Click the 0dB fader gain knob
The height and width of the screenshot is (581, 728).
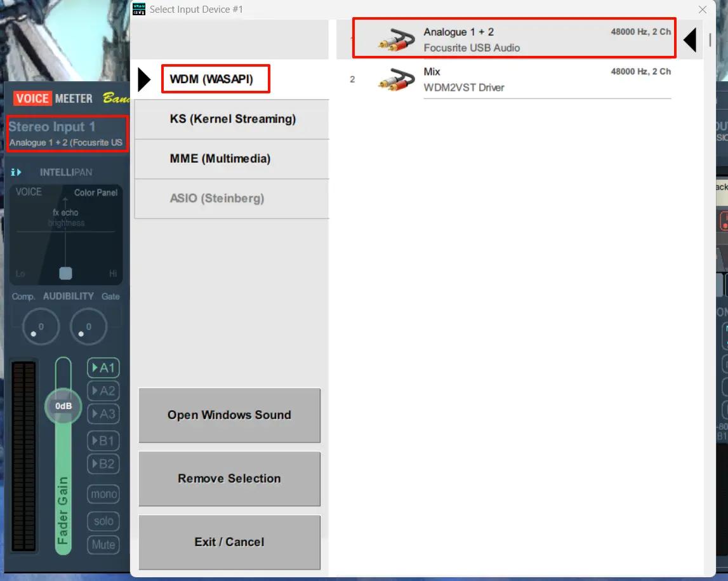click(63, 406)
